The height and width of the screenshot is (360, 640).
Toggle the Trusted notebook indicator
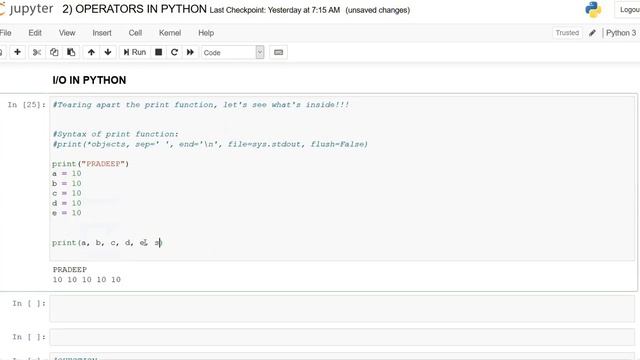click(567, 33)
